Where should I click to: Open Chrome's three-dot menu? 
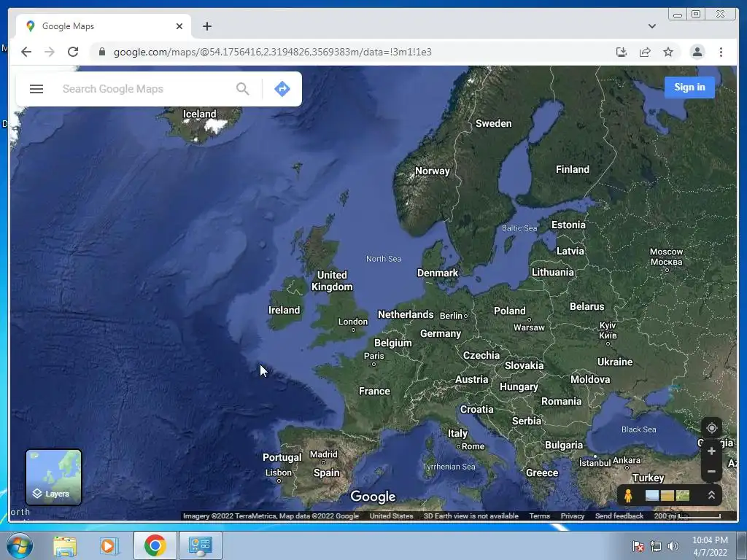point(721,52)
